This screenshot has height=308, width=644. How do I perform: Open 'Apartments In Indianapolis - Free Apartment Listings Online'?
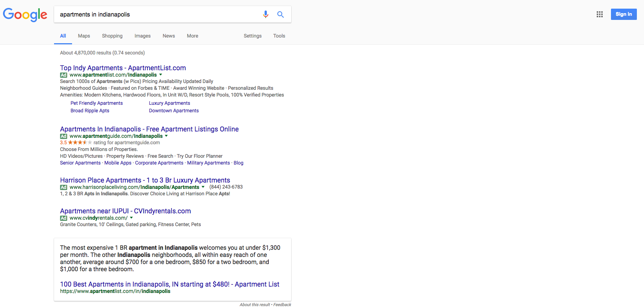pos(149,129)
